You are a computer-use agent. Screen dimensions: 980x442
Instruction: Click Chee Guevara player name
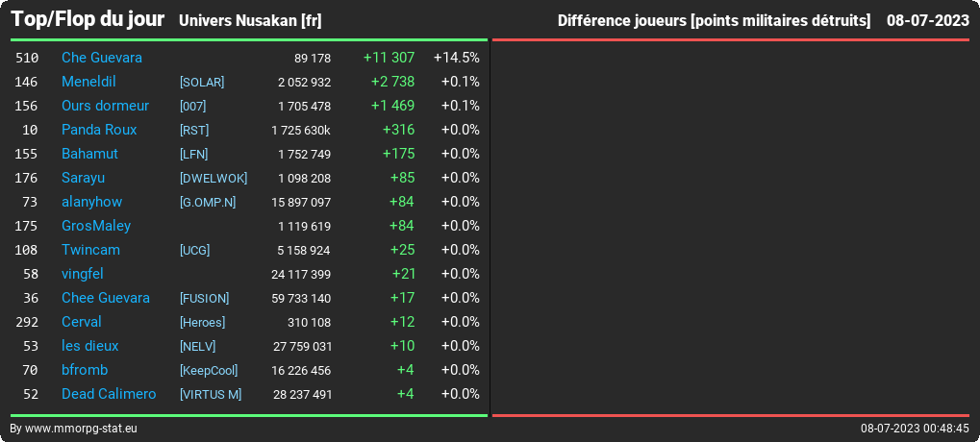106,298
